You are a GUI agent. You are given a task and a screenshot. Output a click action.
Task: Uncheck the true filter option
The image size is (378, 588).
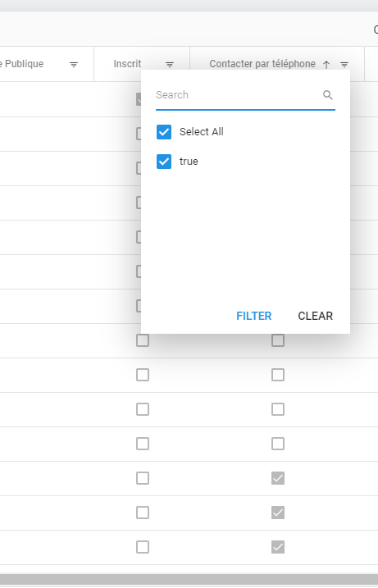point(164,162)
